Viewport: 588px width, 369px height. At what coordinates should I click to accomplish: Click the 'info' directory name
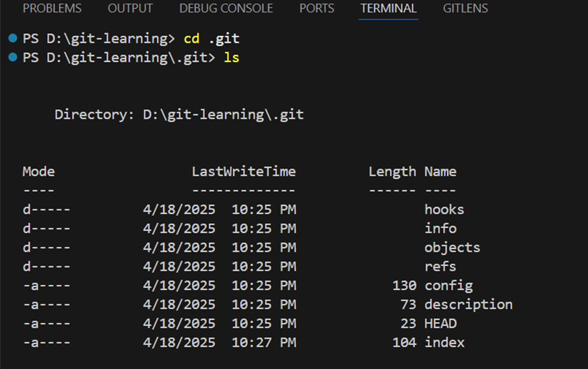440,229
